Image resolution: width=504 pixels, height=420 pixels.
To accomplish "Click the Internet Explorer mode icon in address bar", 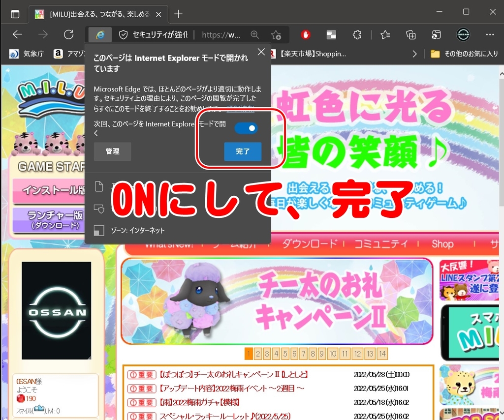I will (x=100, y=34).
